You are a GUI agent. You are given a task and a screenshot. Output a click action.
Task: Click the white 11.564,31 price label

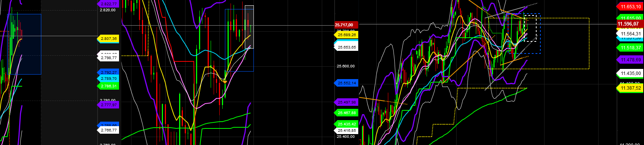pyautogui.click(x=630, y=34)
